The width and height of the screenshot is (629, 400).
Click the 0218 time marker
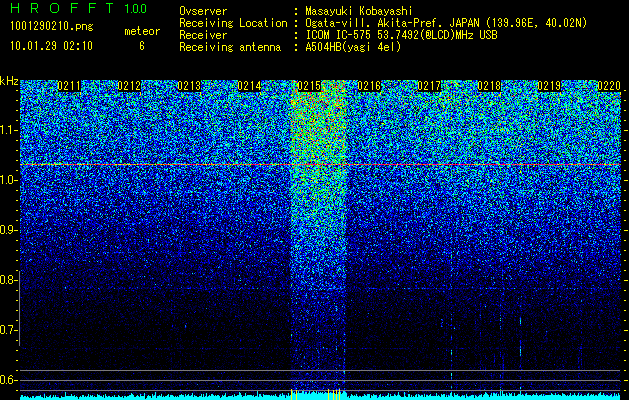[489, 86]
